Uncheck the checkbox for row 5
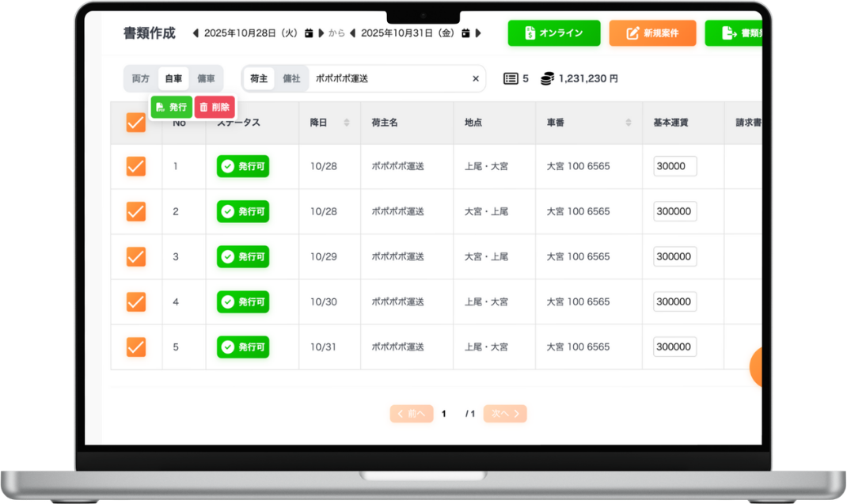The width and height of the screenshot is (847, 504). (136, 347)
